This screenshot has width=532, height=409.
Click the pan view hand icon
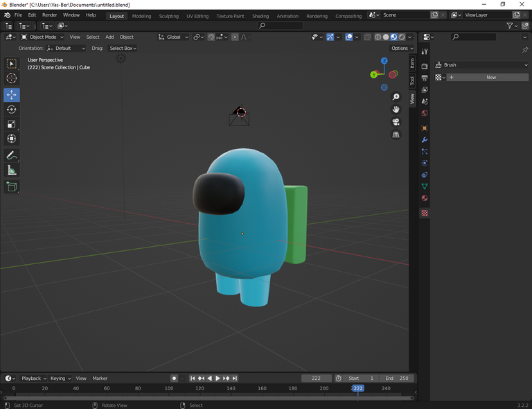[396, 110]
